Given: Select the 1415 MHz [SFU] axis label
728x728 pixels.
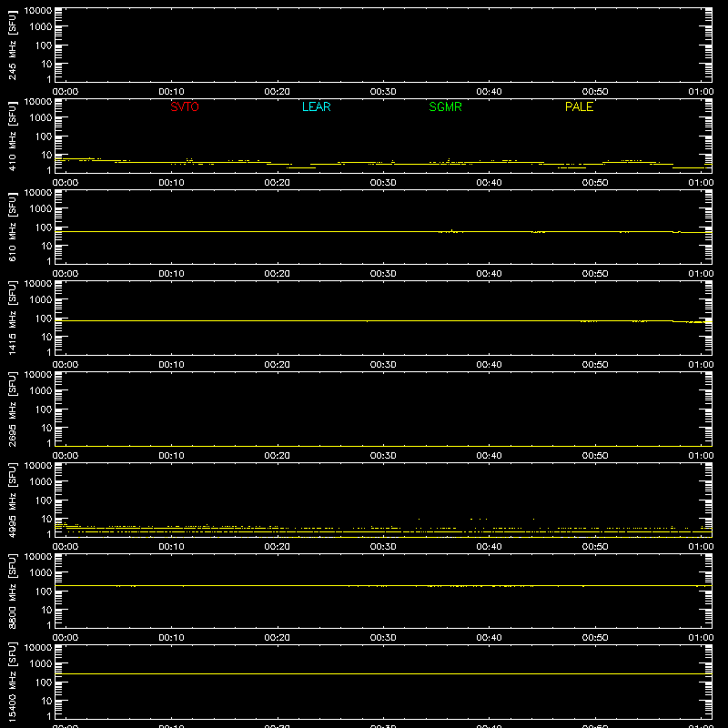Looking at the screenshot, I should pyautogui.click(x=12, y=318).
